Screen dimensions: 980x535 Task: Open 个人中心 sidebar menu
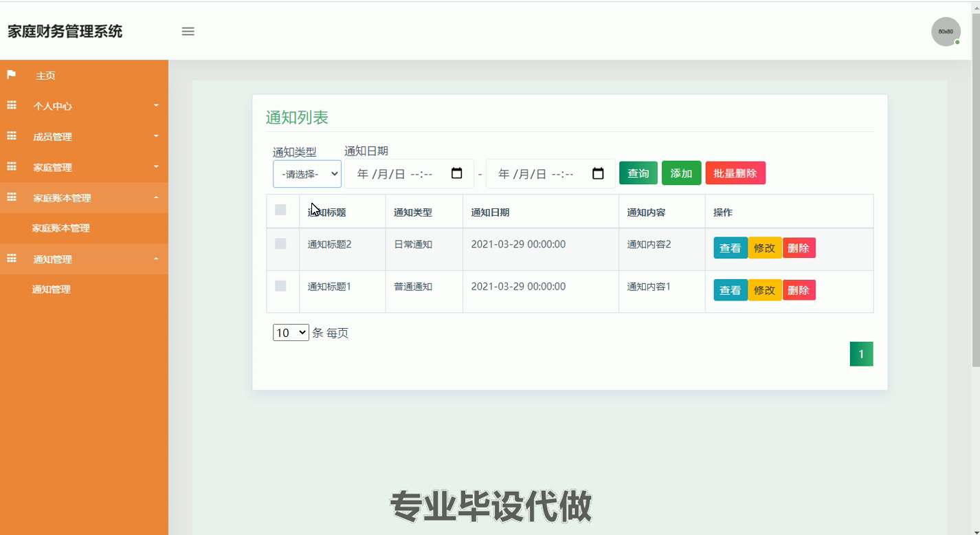point(84,106)
